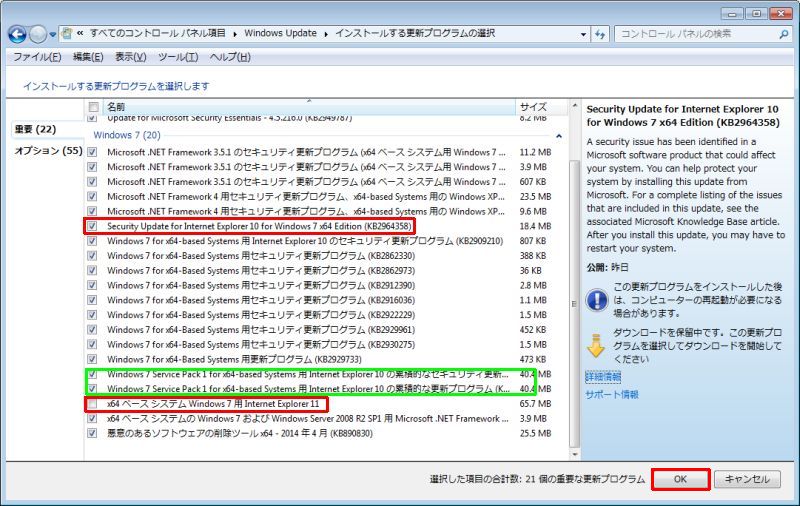Click the restart-required information icon

(x=597, y=298)
